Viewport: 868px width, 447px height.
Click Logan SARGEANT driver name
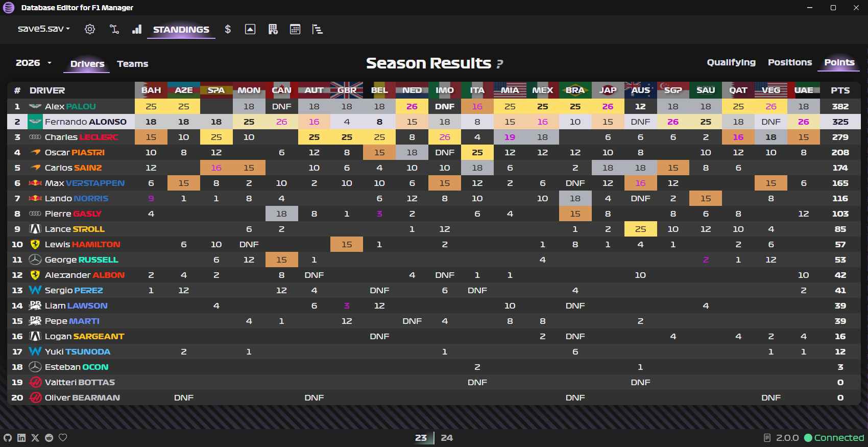85,336
